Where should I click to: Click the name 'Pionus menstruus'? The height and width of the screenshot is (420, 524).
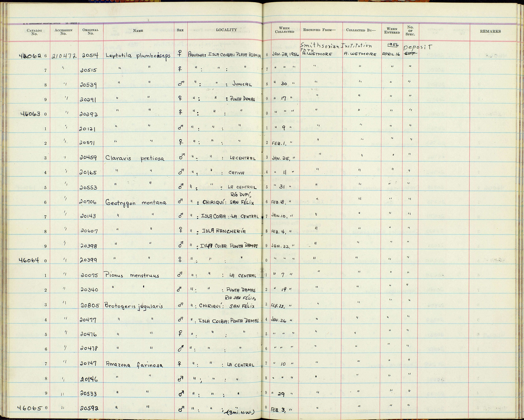pyautogui.click(x=132, y=276)
